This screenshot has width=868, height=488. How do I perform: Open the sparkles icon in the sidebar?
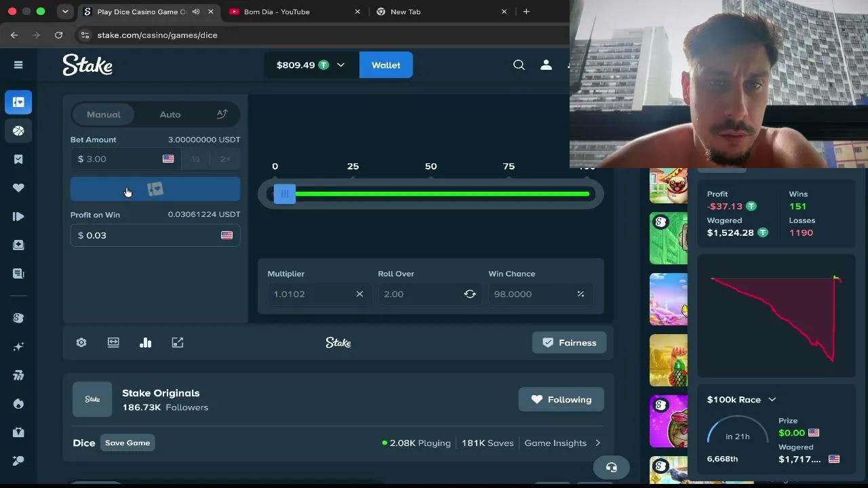(18, 346)
